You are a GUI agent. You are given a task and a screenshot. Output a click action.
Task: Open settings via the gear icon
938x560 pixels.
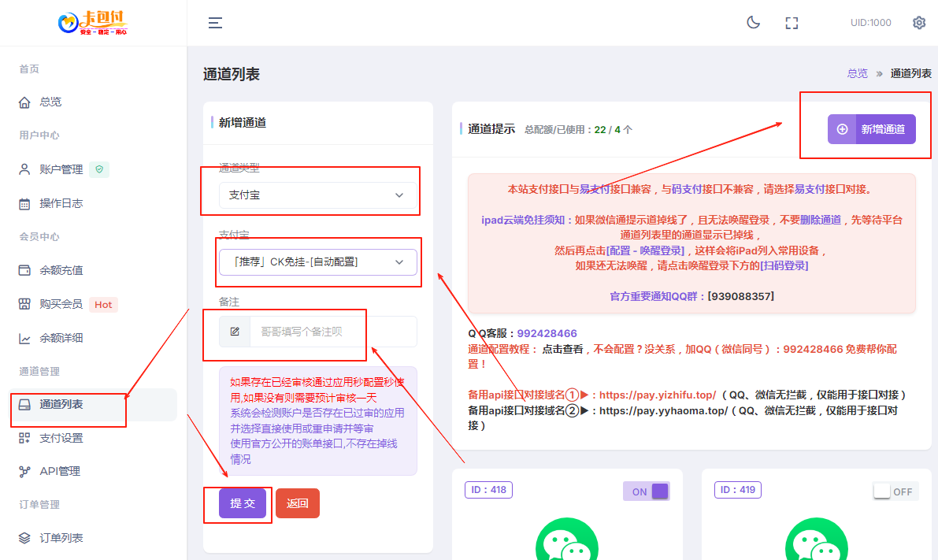point(919,23)
